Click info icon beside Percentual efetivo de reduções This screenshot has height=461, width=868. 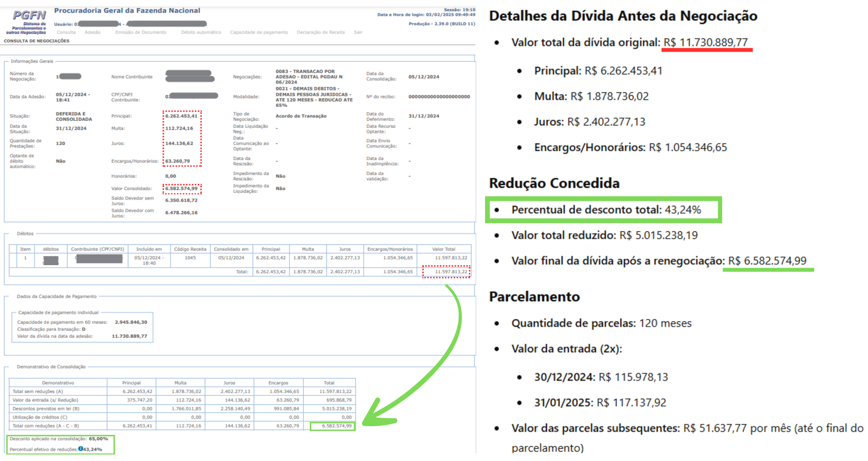pyautogui.click(x=80, y=449)
